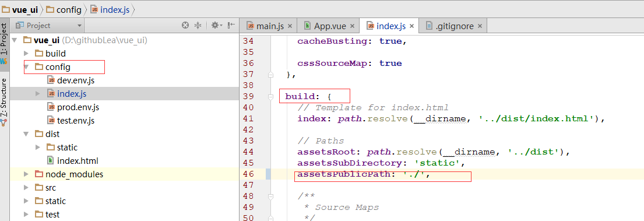Click the dev.env.js file icon

click(51, 80)
